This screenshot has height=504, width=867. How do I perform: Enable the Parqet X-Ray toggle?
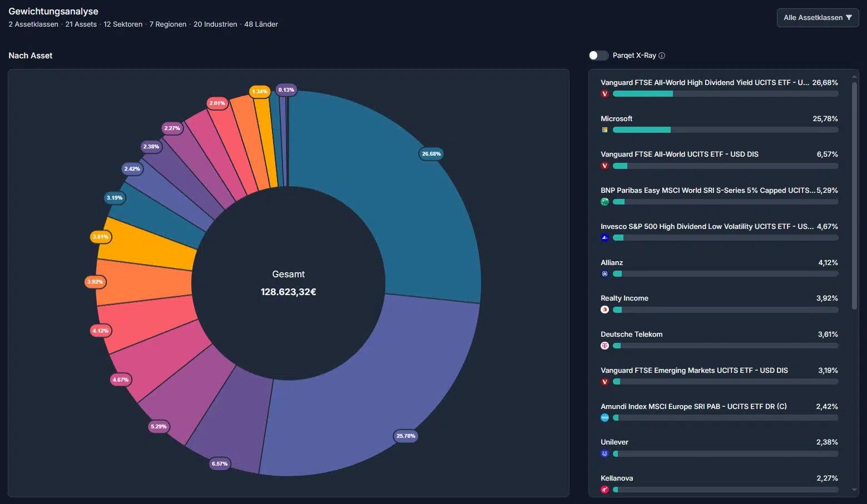pos(598,56)
